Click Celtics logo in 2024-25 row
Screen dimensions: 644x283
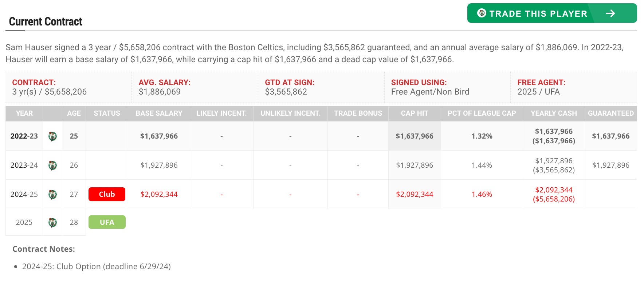(x=52, y=195)
